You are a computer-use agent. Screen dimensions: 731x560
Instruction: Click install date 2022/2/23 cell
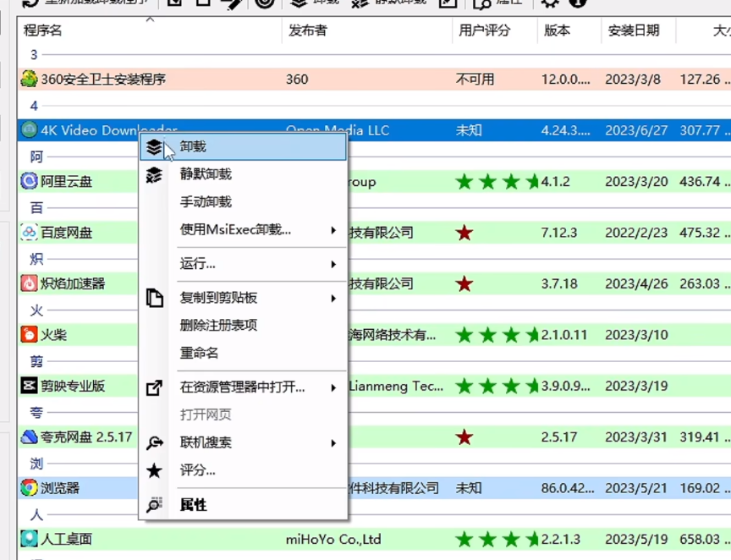pyautogui.click(x=636, y=233)
